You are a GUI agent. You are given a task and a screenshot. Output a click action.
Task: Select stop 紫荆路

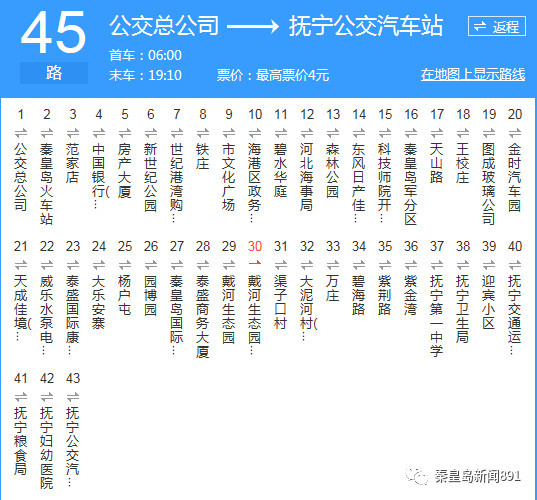point(385,295)
